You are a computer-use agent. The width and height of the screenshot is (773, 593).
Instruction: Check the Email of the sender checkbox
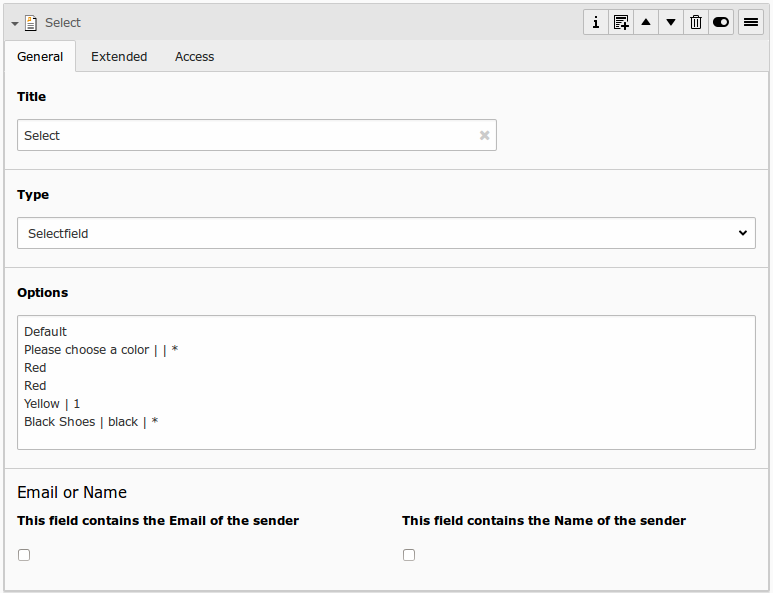[x=24, y=555]
